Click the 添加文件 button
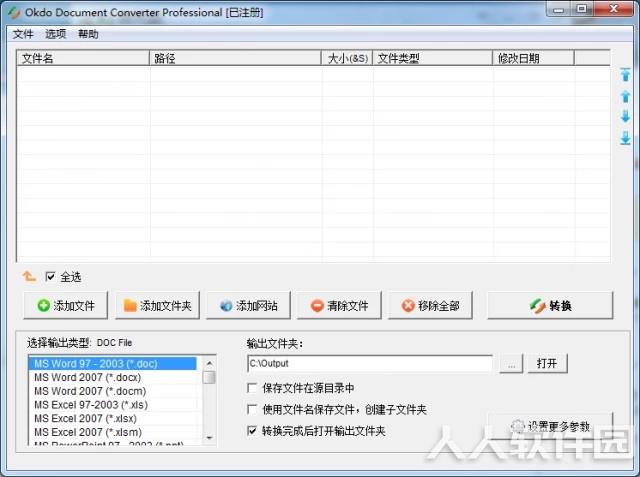This screenshot has width=640, height=477. click(x=66, y=305)
